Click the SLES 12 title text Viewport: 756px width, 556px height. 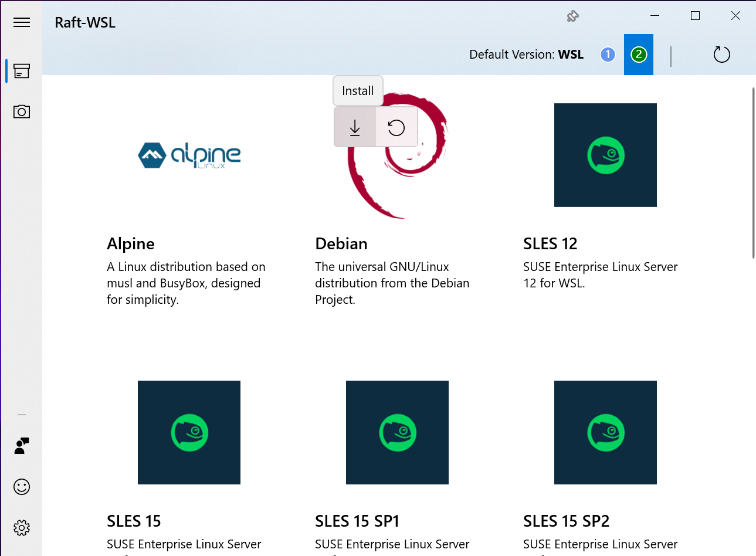tap(550, 244)
